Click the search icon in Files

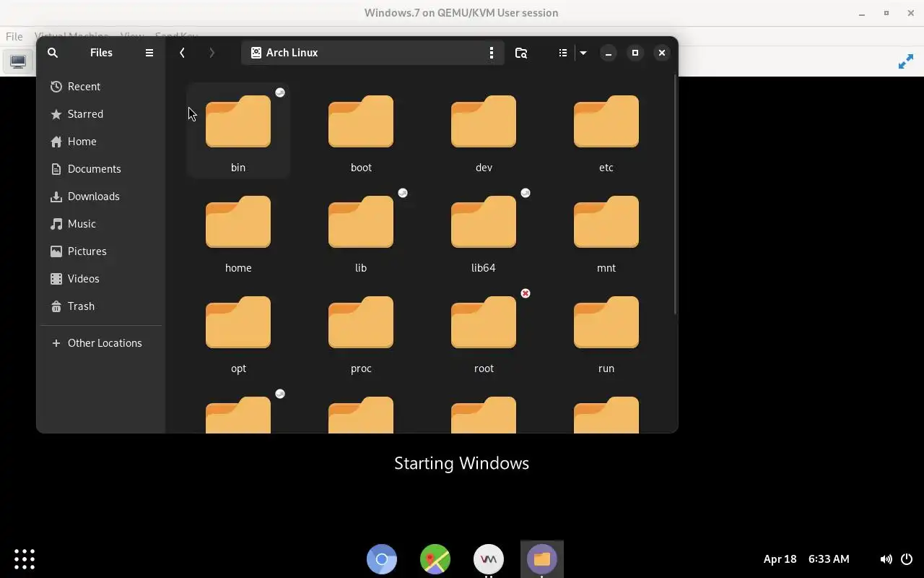(x=53, y=53)
